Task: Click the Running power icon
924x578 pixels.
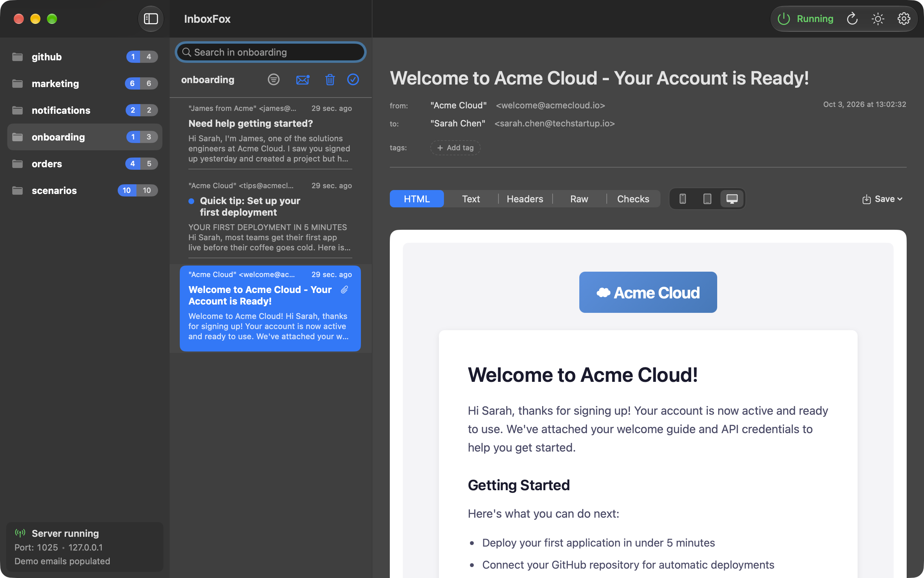Action: (784, 19)
